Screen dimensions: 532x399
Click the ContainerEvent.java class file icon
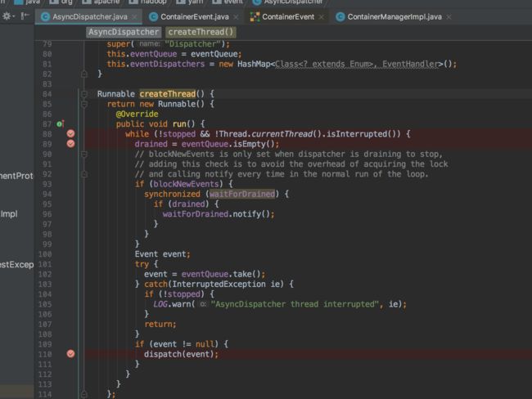click(x=153, y=16)
